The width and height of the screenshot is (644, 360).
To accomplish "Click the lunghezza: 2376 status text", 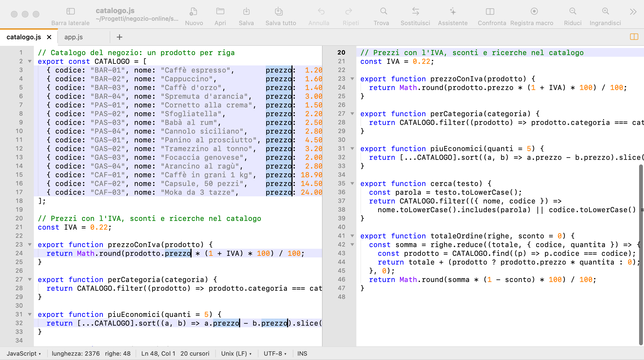I will (76, 353).
